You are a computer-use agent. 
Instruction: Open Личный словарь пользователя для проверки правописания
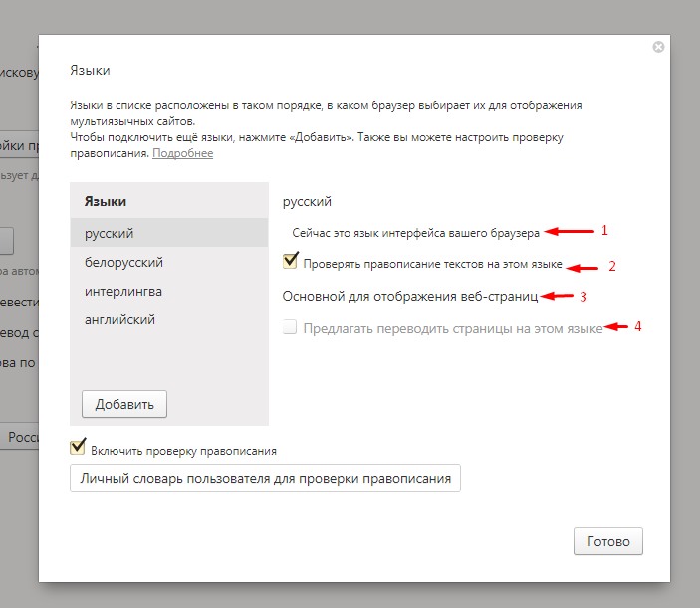pos(265,479)
